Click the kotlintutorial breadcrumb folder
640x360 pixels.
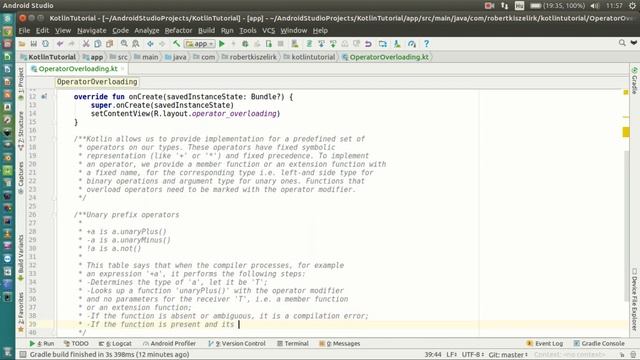click(x=309, y=57)
